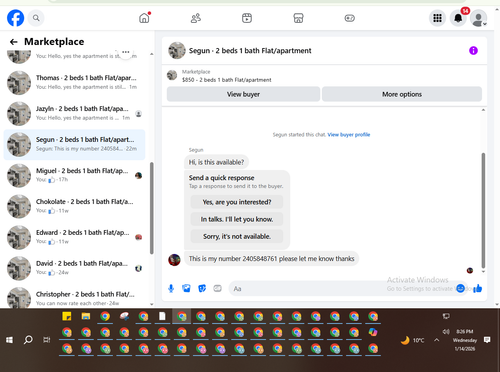This screenshot has width=500, height=372.
Task: Open the Copilot icon on the taskbar
Action: [x=373, y=332]
